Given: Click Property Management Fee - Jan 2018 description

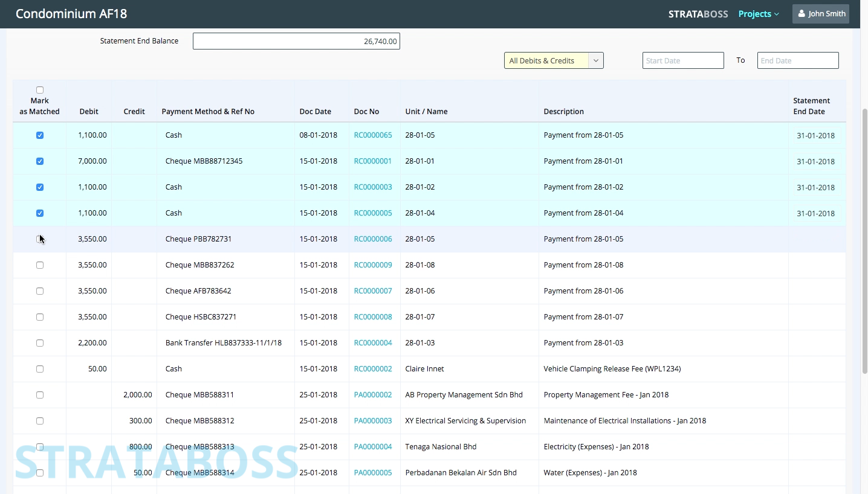Looking at the screenshot, I should 606,395.
